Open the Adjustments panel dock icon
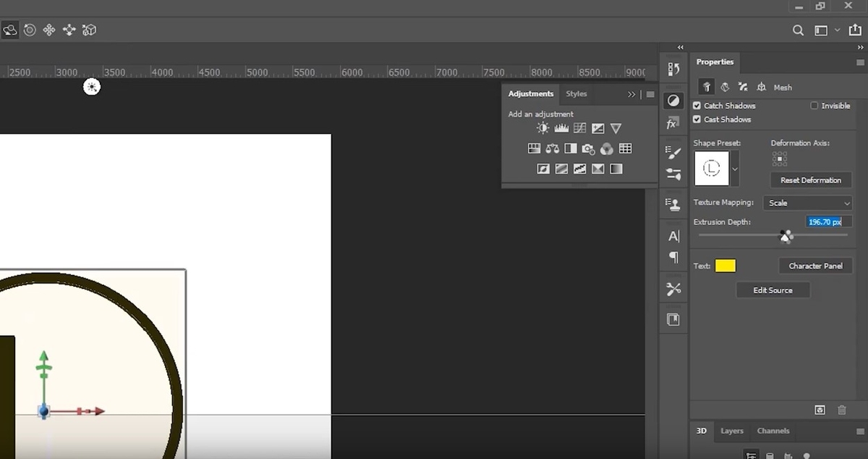Screen dimensions: 868x459 pos(673,101)
